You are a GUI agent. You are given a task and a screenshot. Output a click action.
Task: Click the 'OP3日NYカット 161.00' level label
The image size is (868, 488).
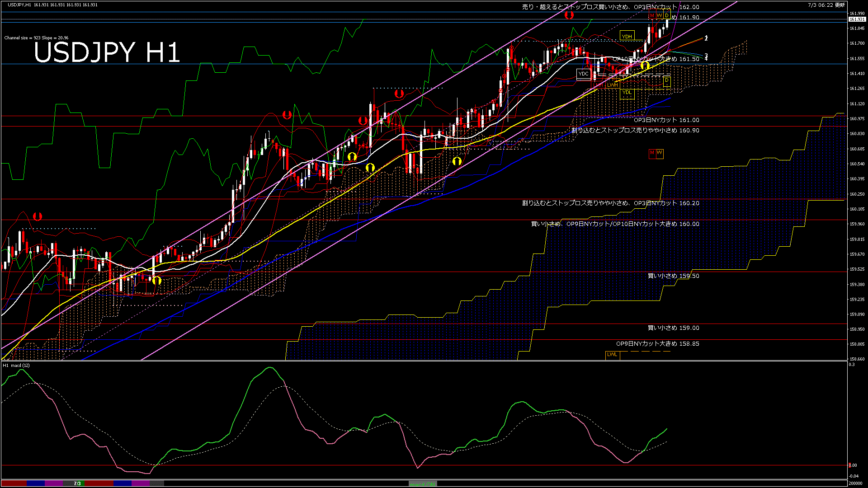666,120
